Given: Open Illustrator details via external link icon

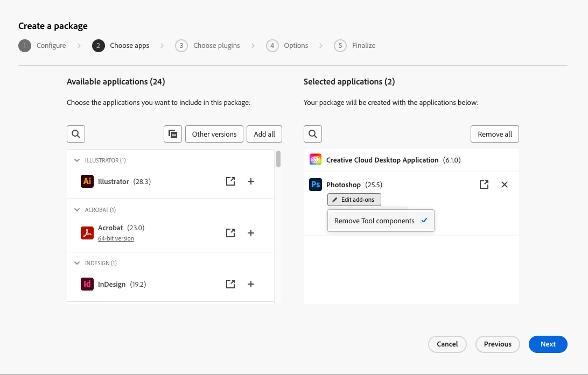Looking at the screenshot, I should coord(230,181).
